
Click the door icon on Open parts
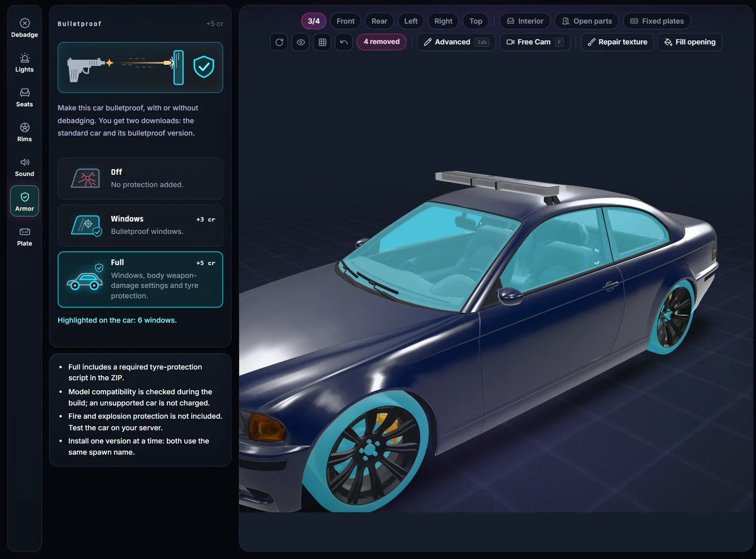tap(566, 21)
